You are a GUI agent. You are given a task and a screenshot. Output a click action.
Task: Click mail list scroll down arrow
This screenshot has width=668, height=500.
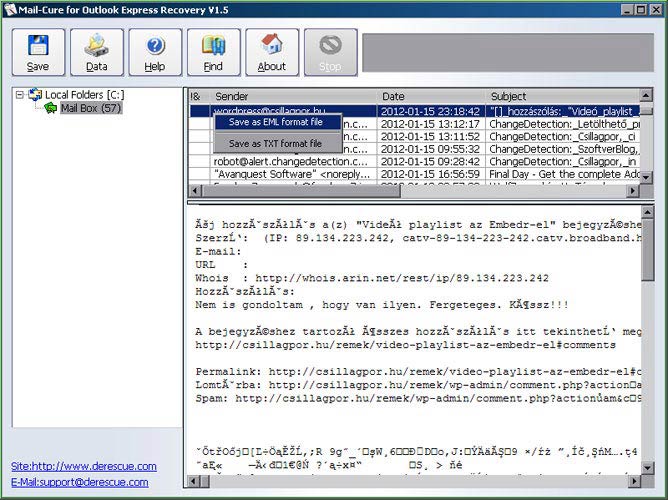646,177
